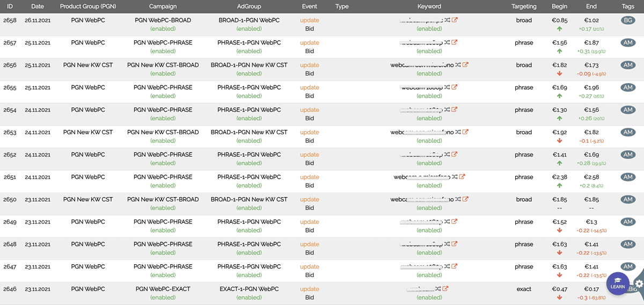
Task: Click PGN WebPC-EXACT campaign in row 2646
Action: [x=163, y=289]
